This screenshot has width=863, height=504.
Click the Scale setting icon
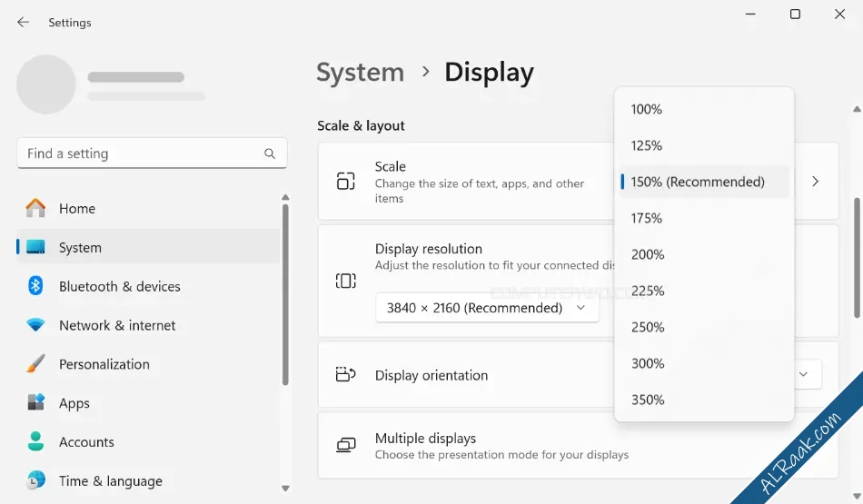point(345,181)
